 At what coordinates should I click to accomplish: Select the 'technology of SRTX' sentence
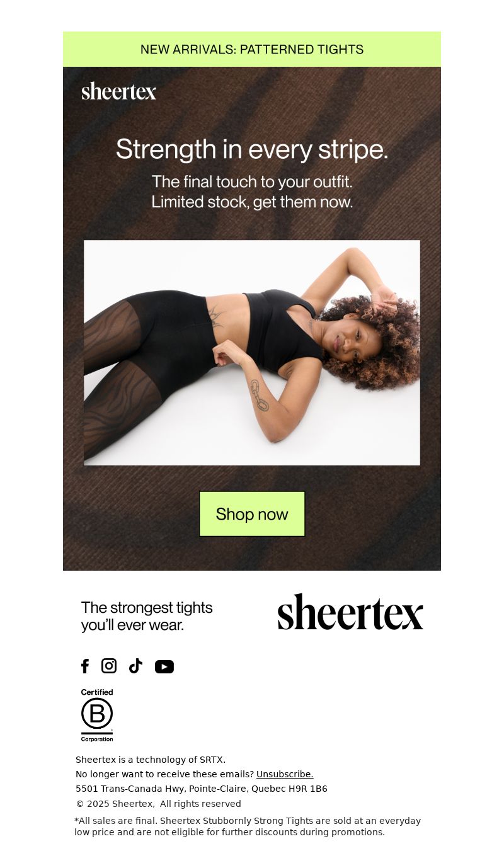pyautogui.click(x=151, y=760)
